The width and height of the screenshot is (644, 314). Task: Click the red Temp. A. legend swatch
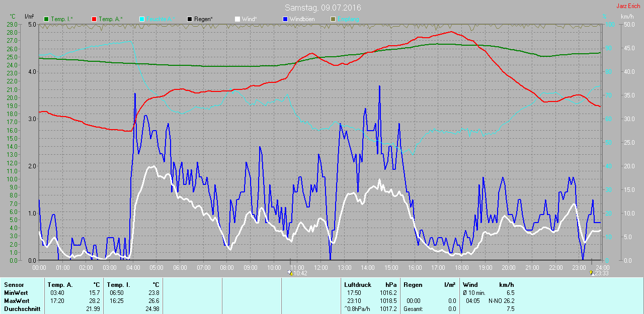point(94,19)
